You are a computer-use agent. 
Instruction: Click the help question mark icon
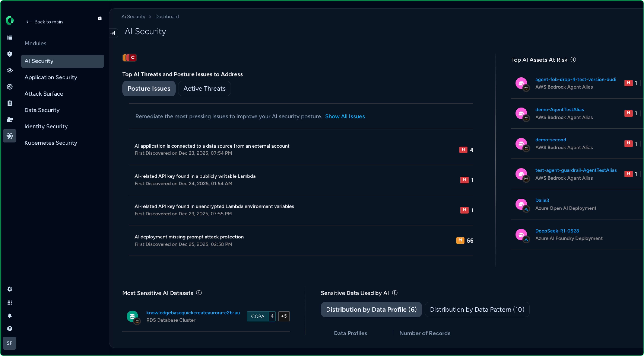point(10,329)
